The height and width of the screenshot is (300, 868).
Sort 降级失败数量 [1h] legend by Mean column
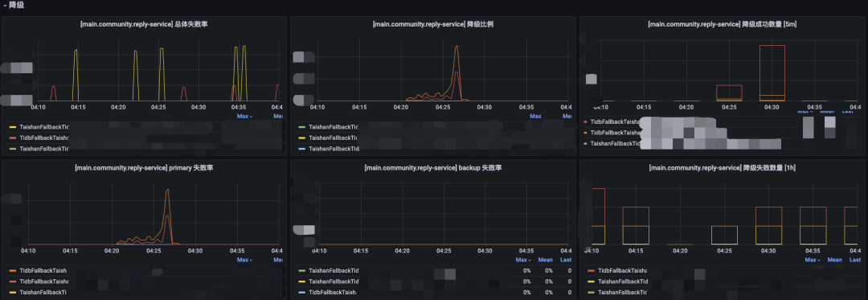pyautogui.click(x=835, y=260)
